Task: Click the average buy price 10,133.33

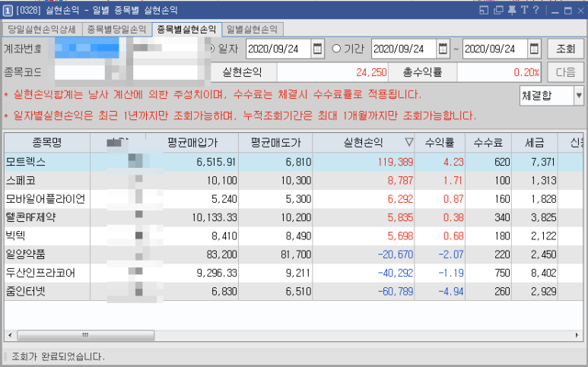Action: click(x=214, y=217)
